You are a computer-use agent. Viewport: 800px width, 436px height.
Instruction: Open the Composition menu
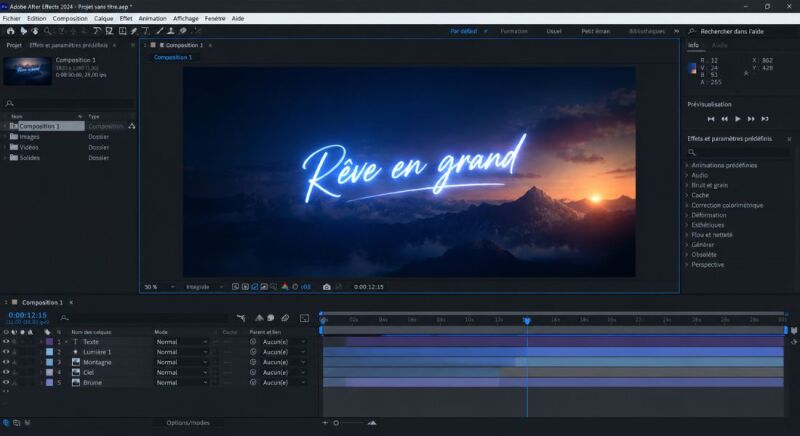(x=70, y=18)
